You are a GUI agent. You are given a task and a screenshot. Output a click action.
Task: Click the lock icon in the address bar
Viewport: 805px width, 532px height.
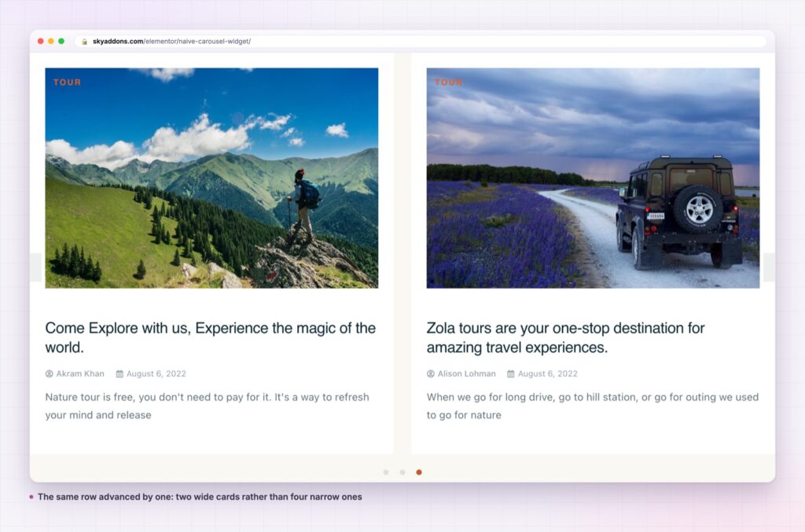click(85, 42)
